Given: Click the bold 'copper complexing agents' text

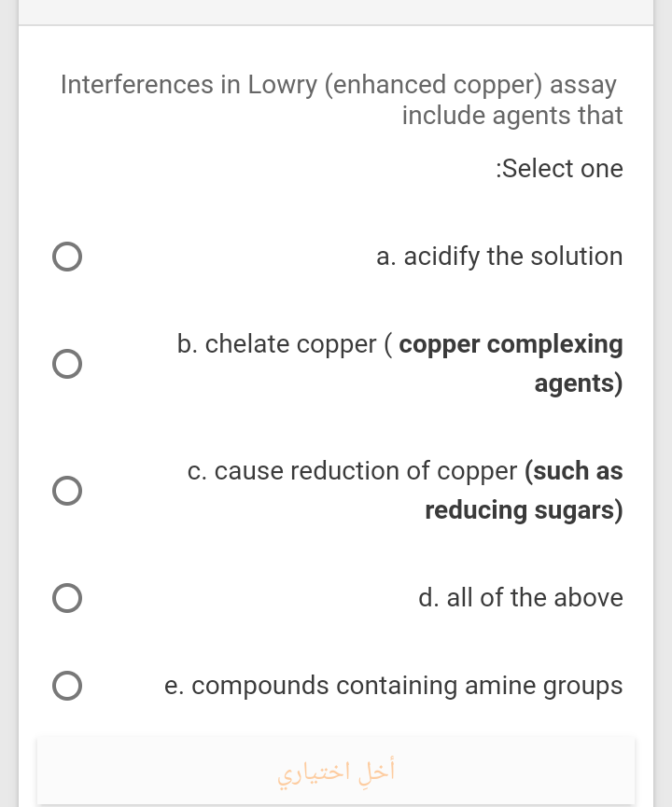Looking at the screenshot, I should click(511, 343).
